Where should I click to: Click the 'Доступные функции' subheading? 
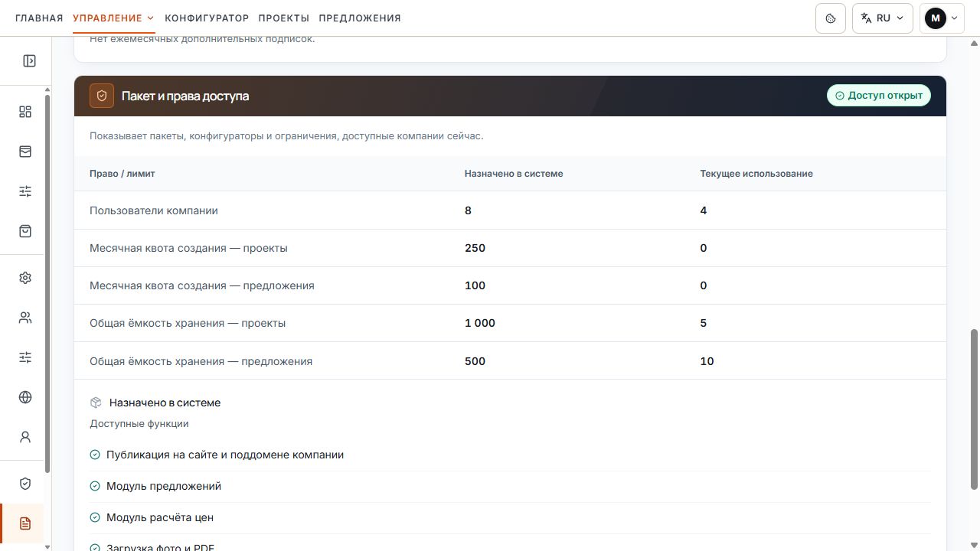[139, 423]
